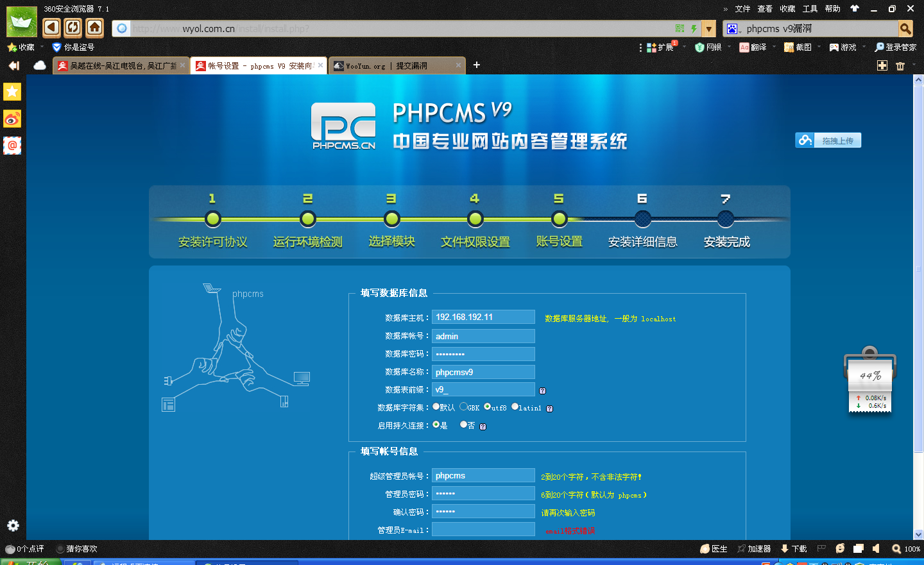Click the 数据库主机 input field
This screenshot has height=565, width=924.
click(483, 317)
